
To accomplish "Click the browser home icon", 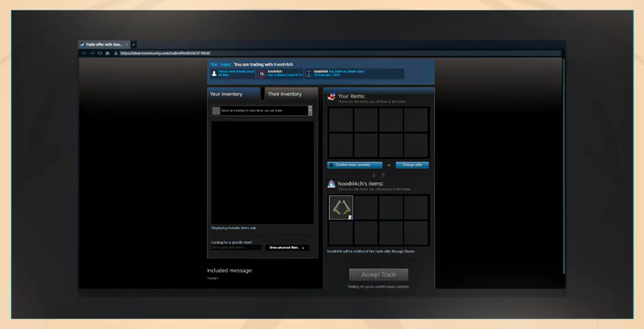I will (x=108, y=53).
